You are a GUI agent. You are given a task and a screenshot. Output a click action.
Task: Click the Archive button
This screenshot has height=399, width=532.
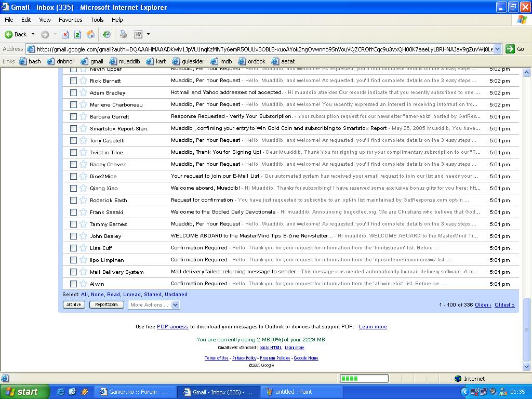(74, 304)
